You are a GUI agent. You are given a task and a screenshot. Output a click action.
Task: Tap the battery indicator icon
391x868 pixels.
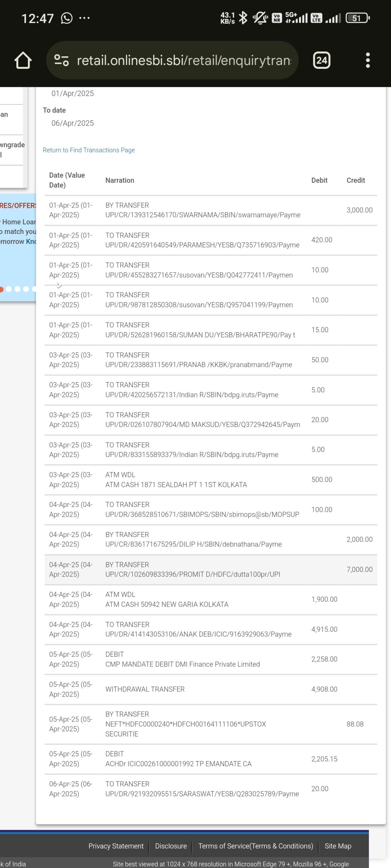[357, 18]
